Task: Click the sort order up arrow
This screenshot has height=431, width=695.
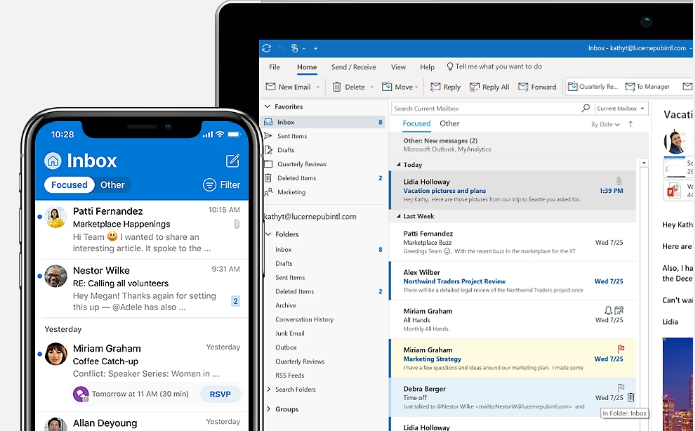Action: (x=630, y=124)
